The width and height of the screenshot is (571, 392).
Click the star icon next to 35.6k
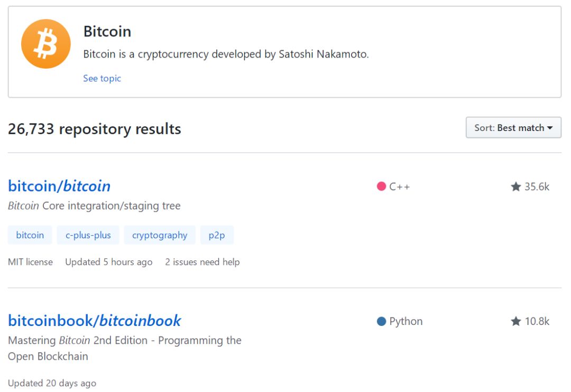(x=515, y=186)
